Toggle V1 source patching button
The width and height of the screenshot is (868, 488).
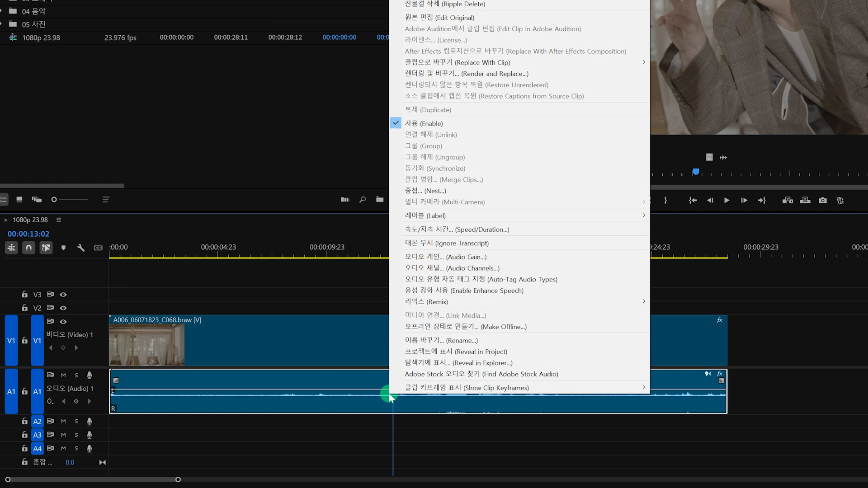[x=11, y=340]
